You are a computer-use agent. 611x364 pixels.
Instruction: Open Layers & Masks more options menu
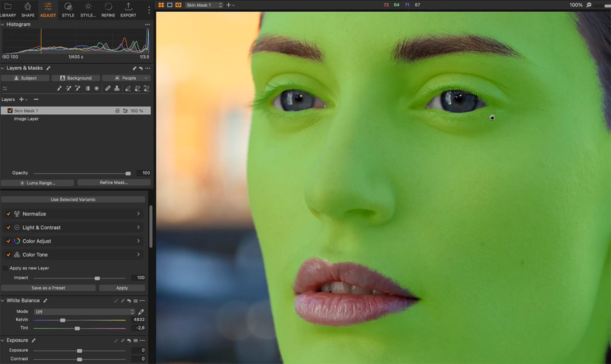tap(148, 69)
